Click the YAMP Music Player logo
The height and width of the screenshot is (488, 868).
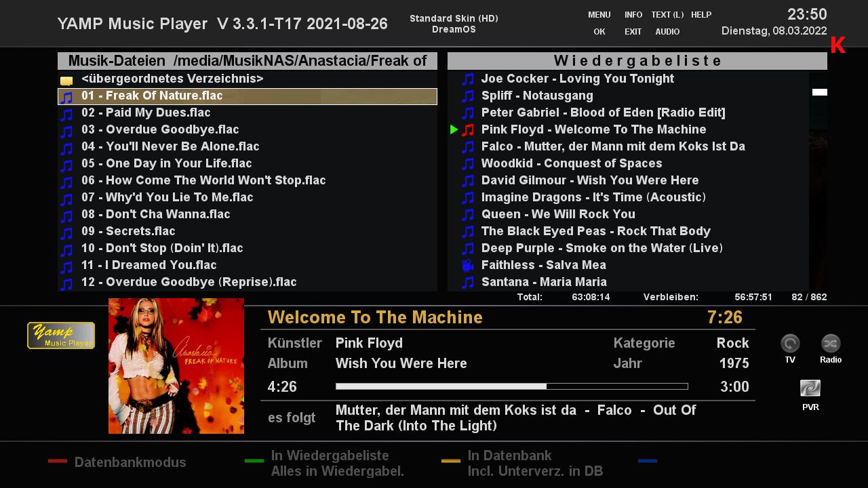(61, 335)
